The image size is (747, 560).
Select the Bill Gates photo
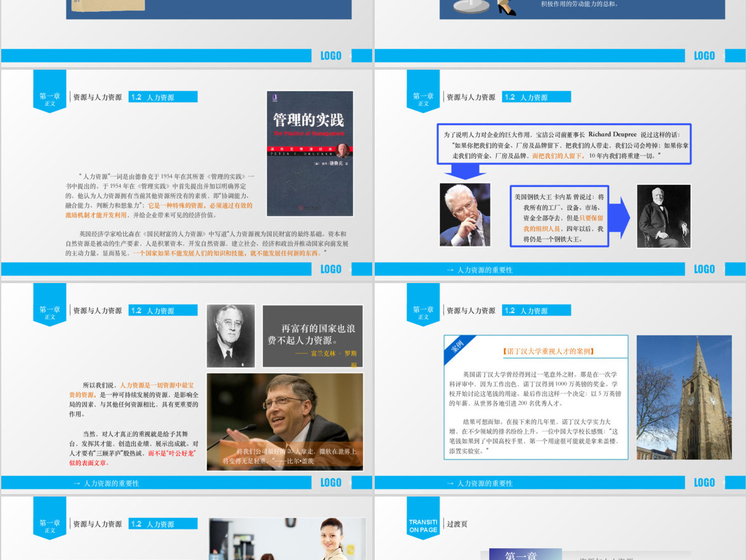point(285,422)
